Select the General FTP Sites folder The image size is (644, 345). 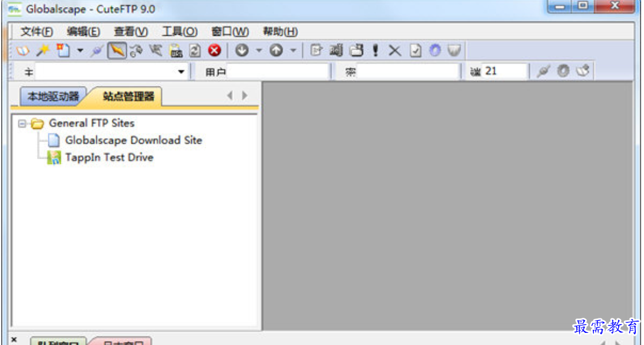92,123
